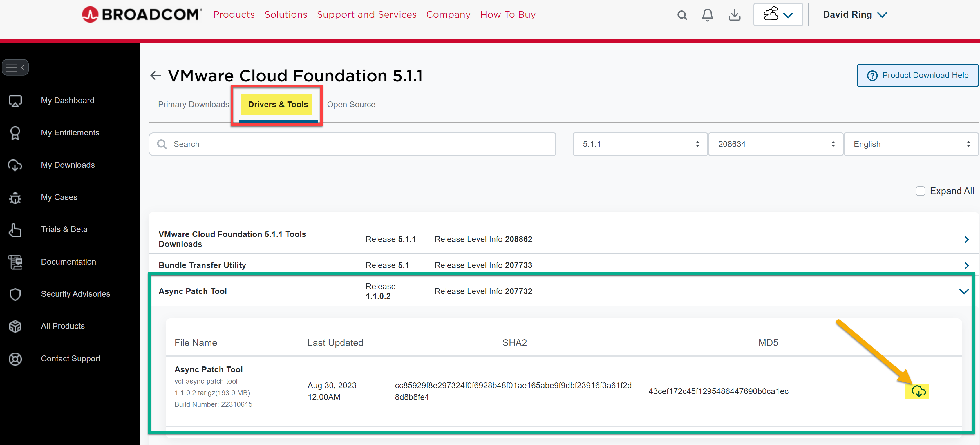This screenshot has height=445, width=980.
Task: Click the back arrow beside page title
Action: coord(155,75)
